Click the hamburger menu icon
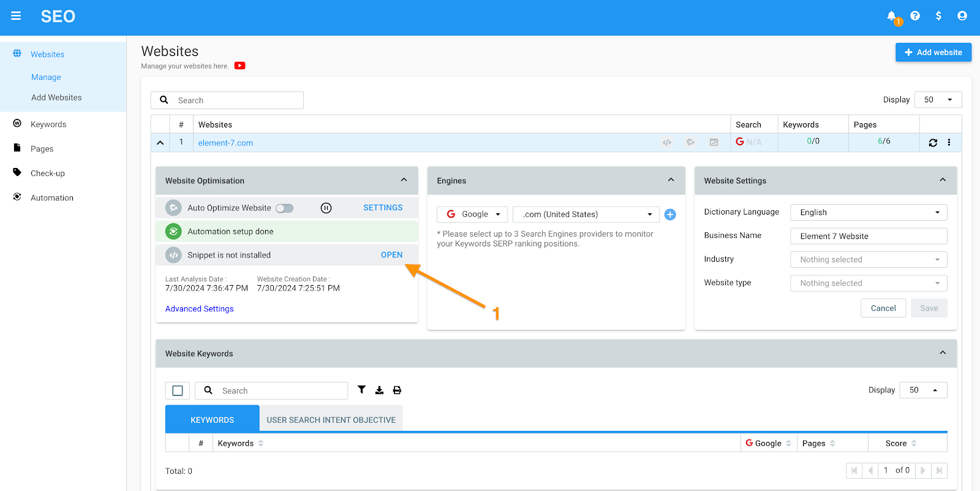The image size is (980, 491). pyautogui.click(x=16, y=16)
